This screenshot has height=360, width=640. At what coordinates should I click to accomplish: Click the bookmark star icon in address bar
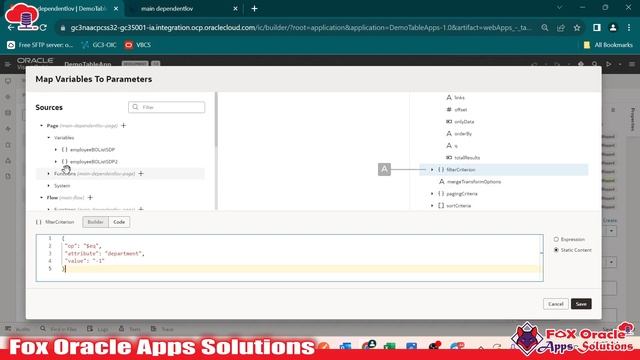[577, 28]
